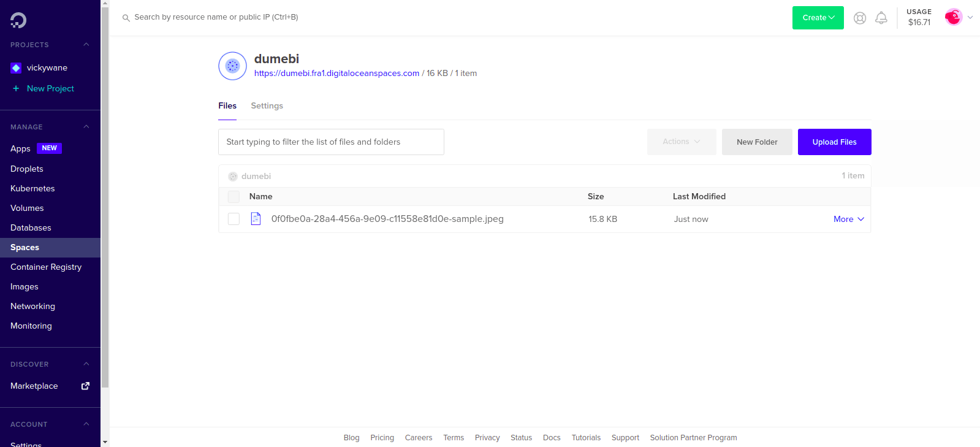Focus the resource search box
The width and height of the screenshot is (980, 447).
coord(216,17)
